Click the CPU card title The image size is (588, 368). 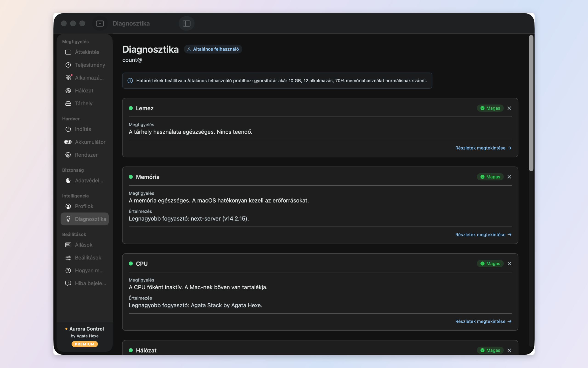point(142,264)
